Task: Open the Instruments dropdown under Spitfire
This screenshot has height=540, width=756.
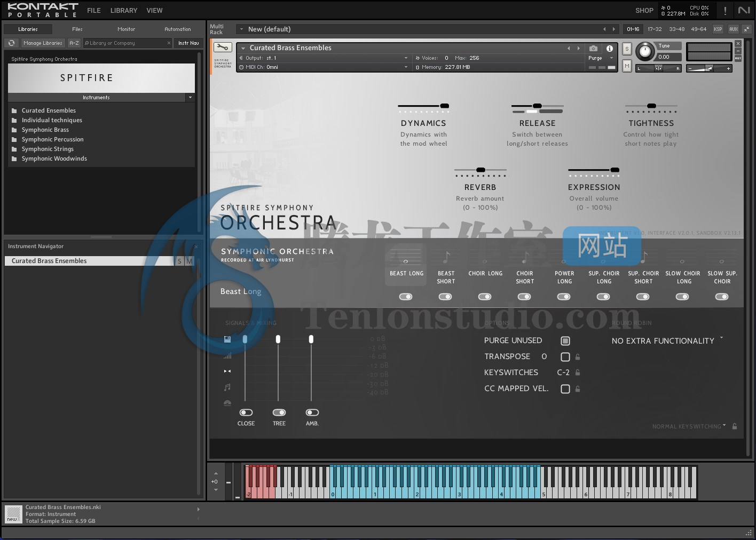Action: (x=190, y=98)
